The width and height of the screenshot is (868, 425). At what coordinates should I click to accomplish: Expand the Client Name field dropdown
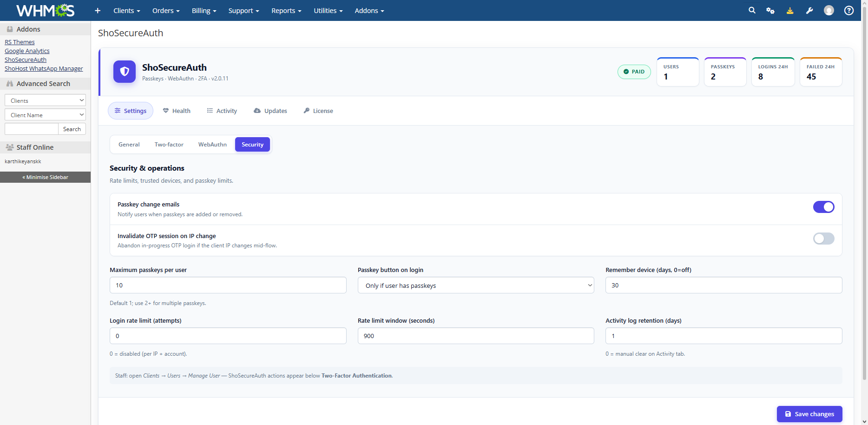click(45, 115)
